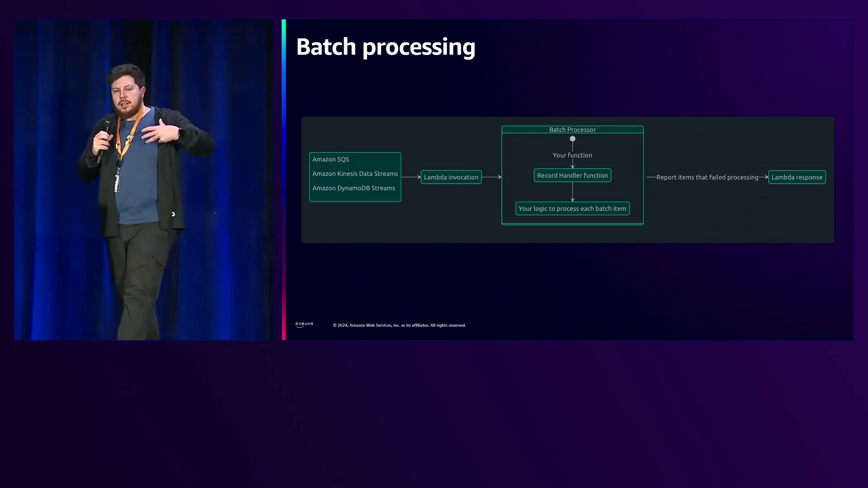Click Report items that failed processing label
The height and width of the screenshot is (488, 868).
[707, 178]
